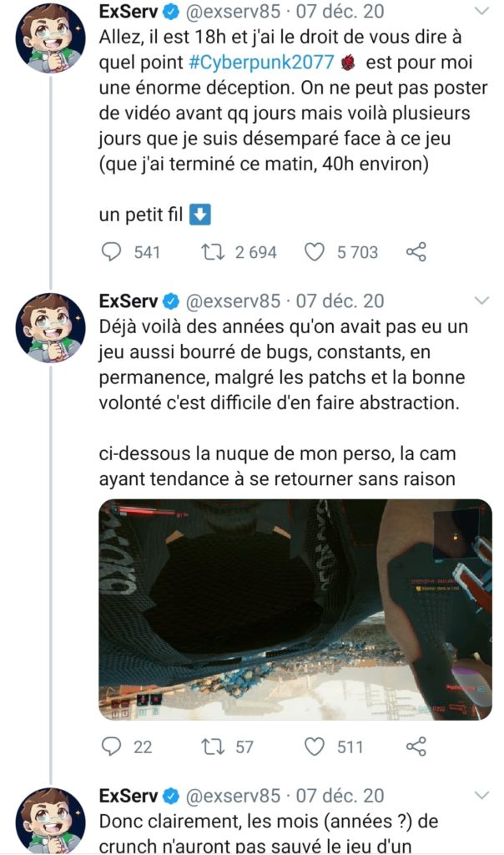Screen dimensions: 504x855
Task: Share the second tweet about bugs
Action: tap(416, 746)
